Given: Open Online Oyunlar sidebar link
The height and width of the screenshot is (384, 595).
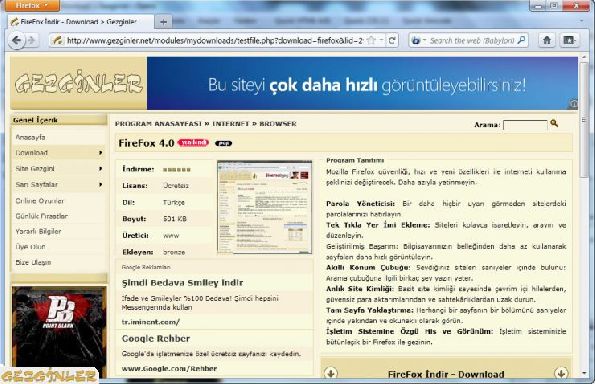Looking at the screenshot, I should pyautogui.click(x=40, y=201).
